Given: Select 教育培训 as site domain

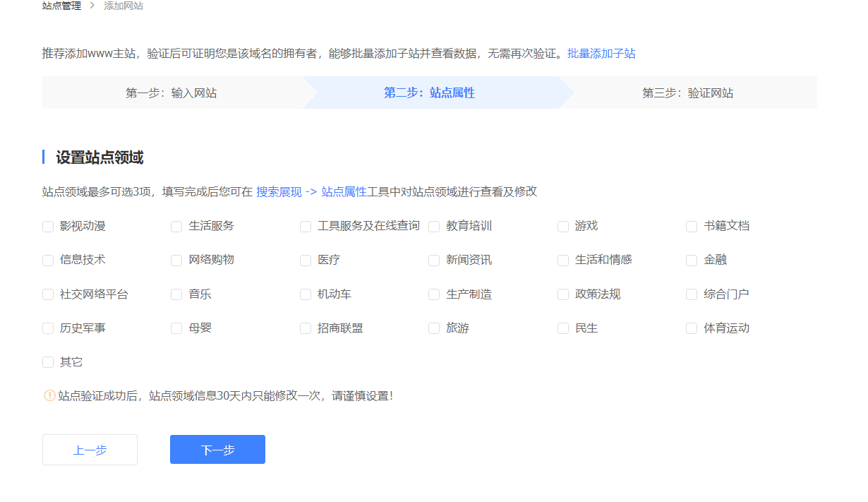Looking at the screenshot, I should [x=433, y=226].
